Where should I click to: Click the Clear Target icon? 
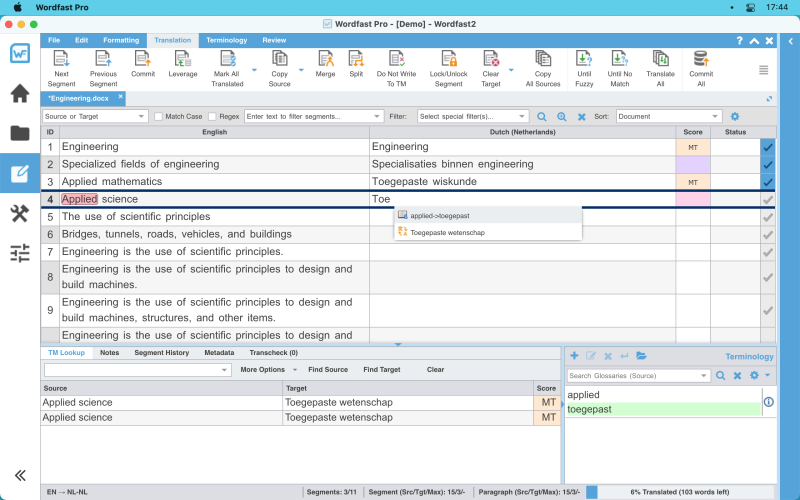491,60
